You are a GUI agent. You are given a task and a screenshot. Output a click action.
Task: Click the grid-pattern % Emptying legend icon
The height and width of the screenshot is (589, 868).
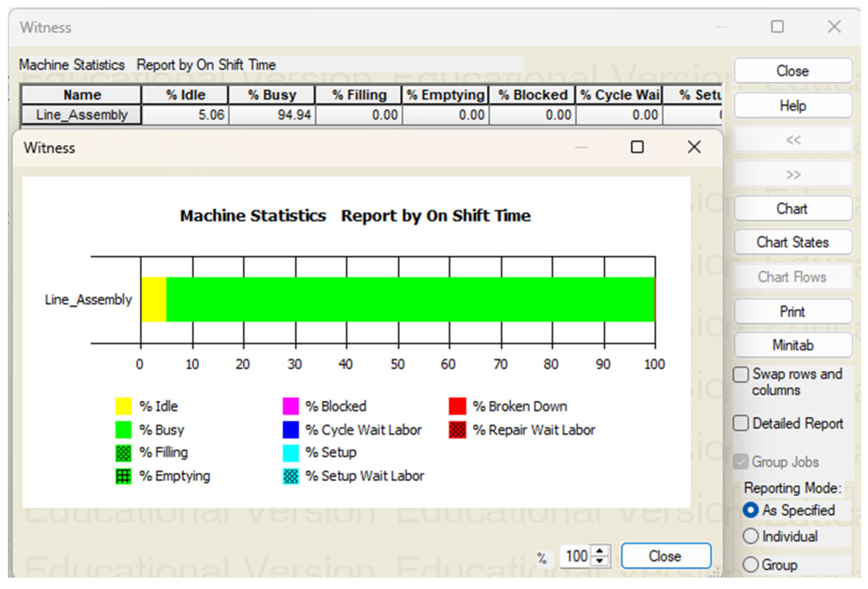[x=123, y=476]
